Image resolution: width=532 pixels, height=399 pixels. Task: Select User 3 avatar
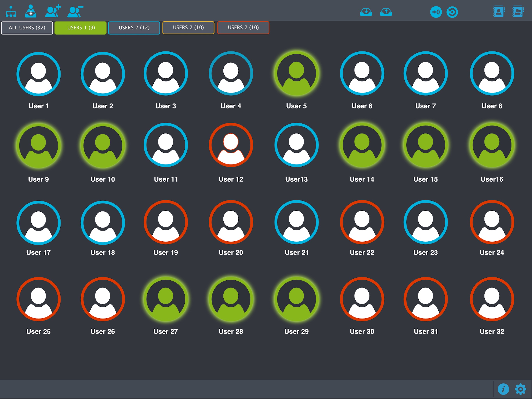pyautogui.click(x=166, y=73)
